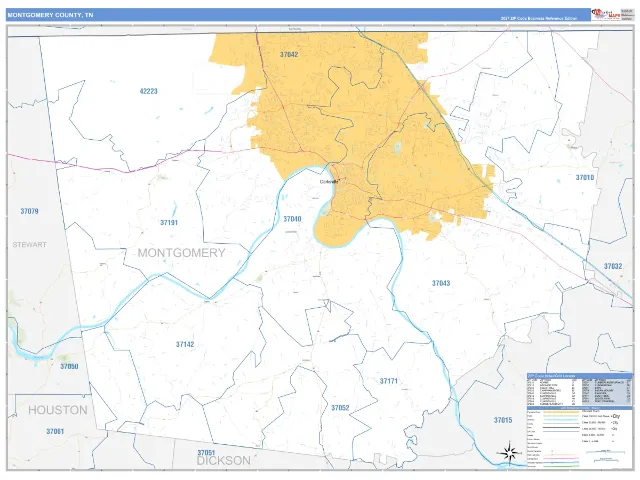Click the map publisher logo in header
Screen dimensions: 640x480
pyautogui.click(x=606, y=15)
